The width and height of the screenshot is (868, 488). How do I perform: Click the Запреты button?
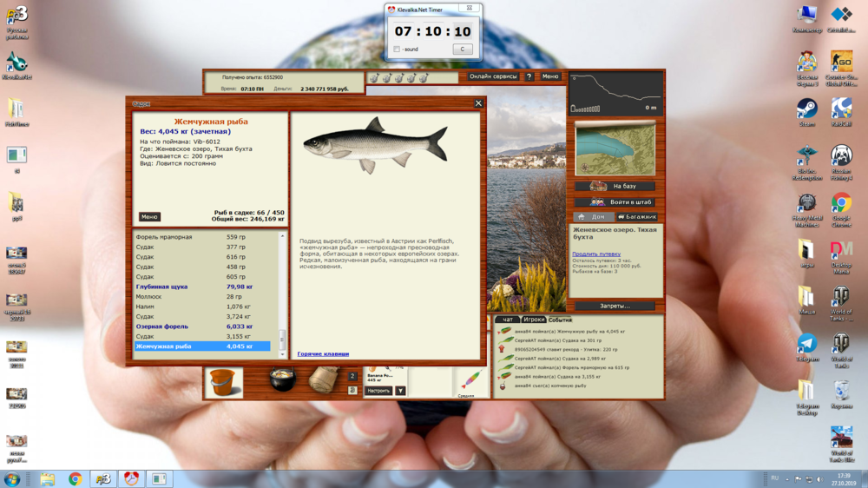click(615, 306)
